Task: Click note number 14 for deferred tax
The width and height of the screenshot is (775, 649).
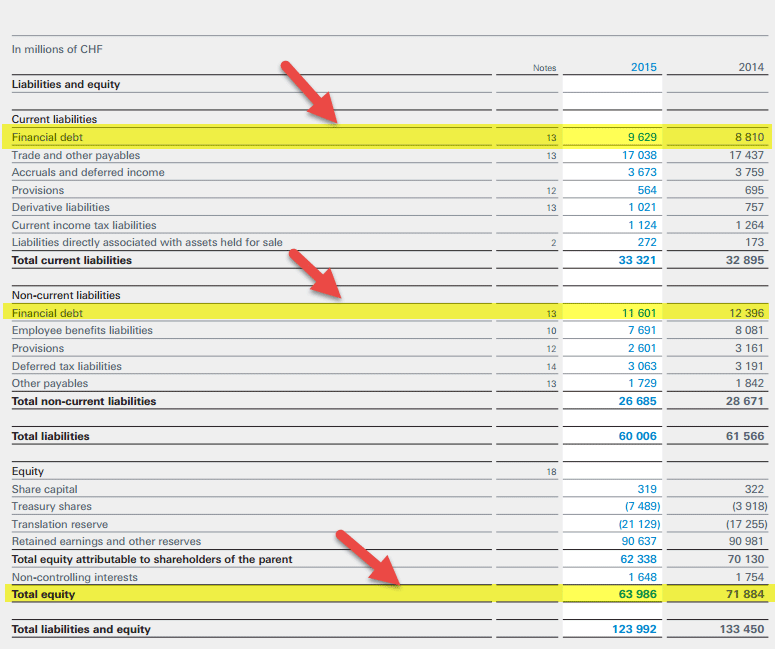Action: click(551, 367)
